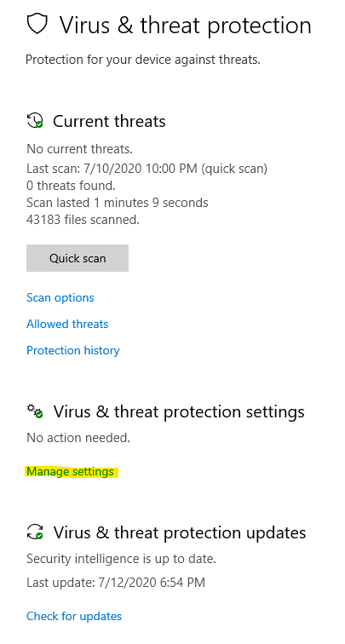The height and width of the screenshot is (644, 345).
Task: Click the No current threats status text
Action: point(80,149)
